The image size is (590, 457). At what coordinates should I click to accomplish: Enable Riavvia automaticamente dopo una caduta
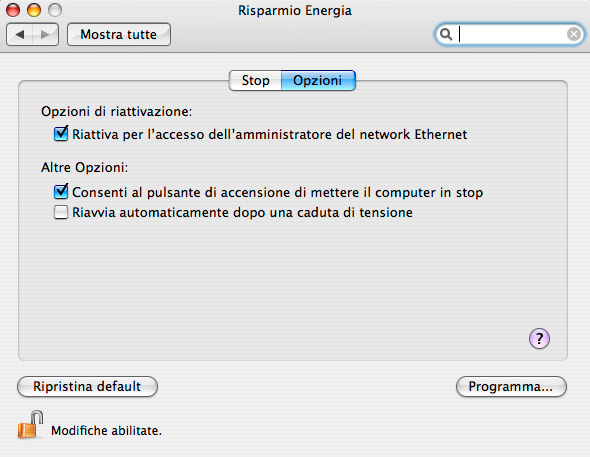point(61,212)
